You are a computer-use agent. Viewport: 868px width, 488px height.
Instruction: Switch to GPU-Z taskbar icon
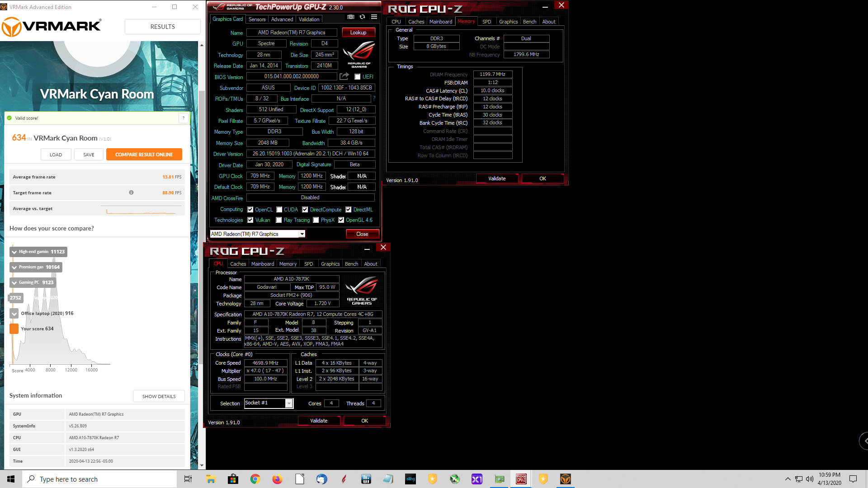click(499, 479)
